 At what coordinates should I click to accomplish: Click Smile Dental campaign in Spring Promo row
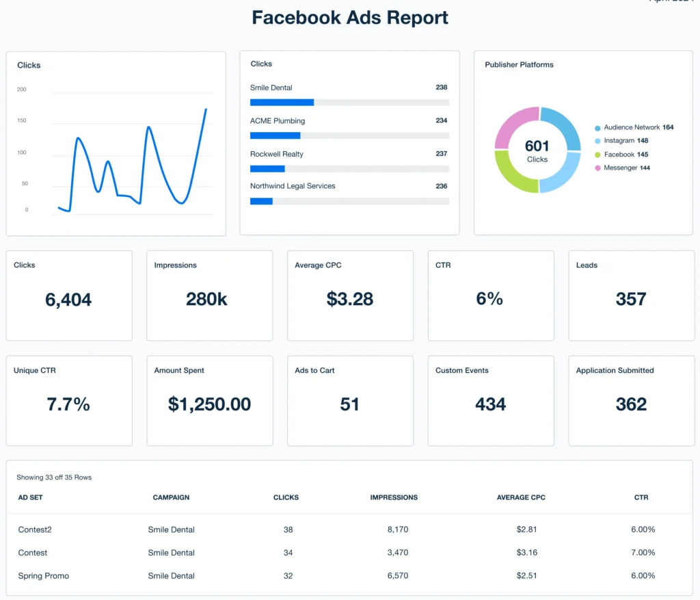(x=172, y=576)
